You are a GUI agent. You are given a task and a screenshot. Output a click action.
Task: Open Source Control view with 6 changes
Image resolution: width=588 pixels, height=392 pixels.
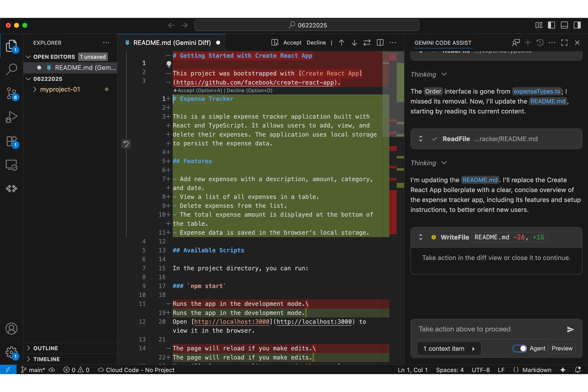click(x=12, y=94)
